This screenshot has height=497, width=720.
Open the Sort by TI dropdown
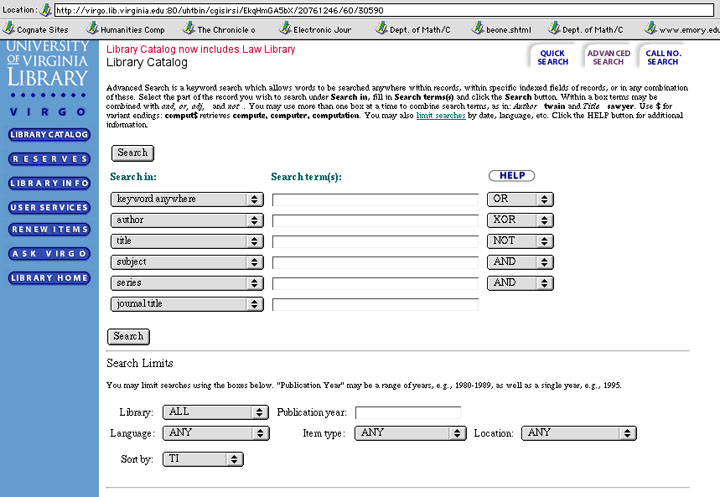click(203, 459)
